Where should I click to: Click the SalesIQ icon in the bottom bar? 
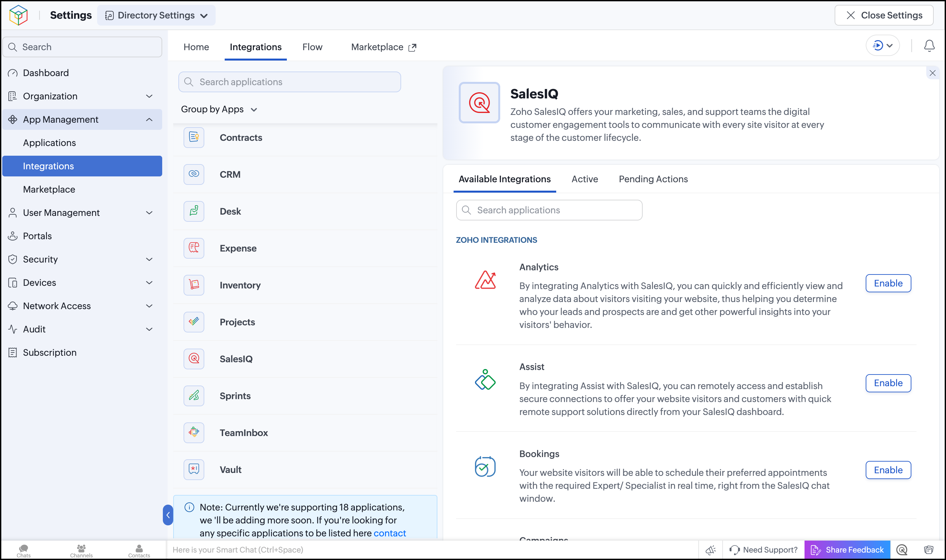click(902, 550)
